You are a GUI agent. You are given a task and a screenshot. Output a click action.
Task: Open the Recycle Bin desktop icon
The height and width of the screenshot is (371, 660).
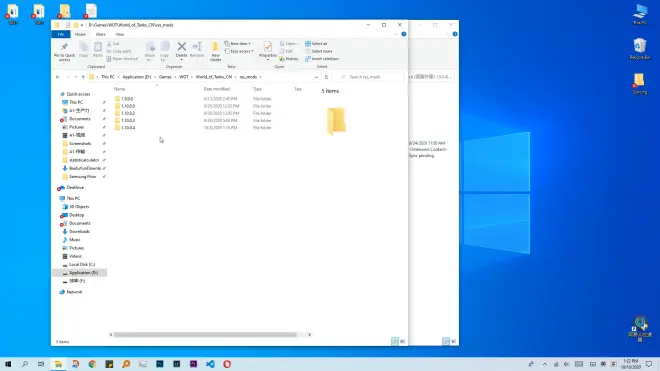(640, 48)
